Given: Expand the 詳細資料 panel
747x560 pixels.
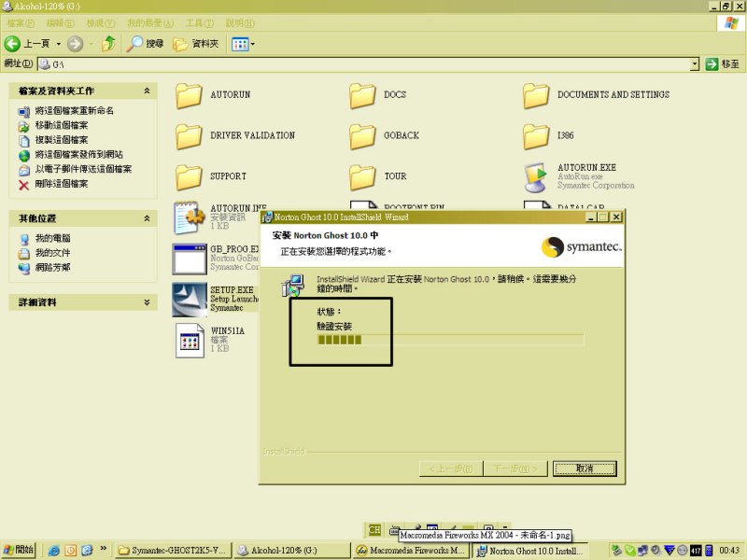Looking at the screenshot, I should [x=147, y=301].
